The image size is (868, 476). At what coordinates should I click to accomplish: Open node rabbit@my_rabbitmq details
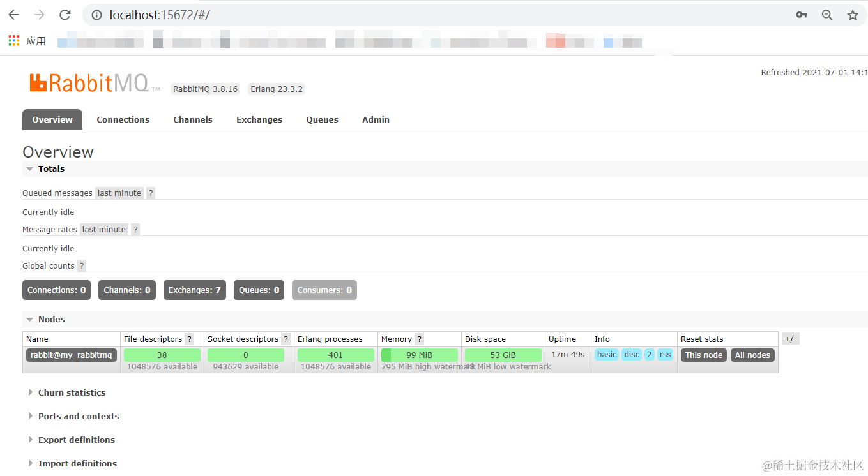(72, 355)
